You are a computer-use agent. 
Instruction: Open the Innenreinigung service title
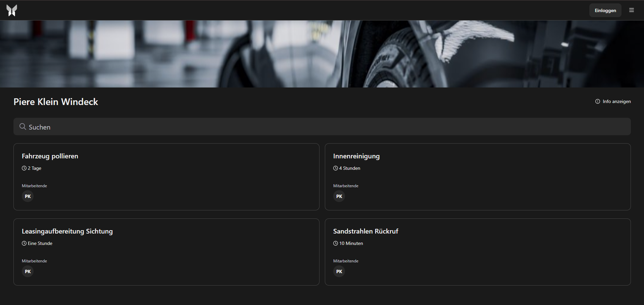click(x=356, y=156)
